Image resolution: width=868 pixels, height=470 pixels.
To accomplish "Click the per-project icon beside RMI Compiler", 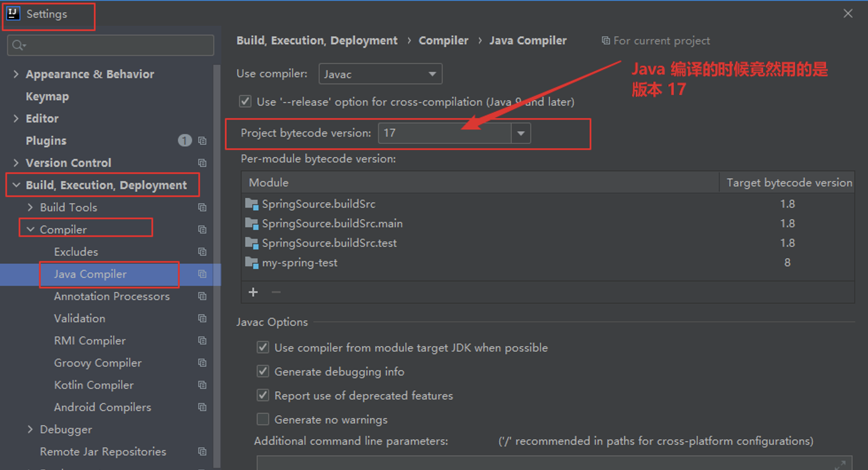I will click(202, 341).
